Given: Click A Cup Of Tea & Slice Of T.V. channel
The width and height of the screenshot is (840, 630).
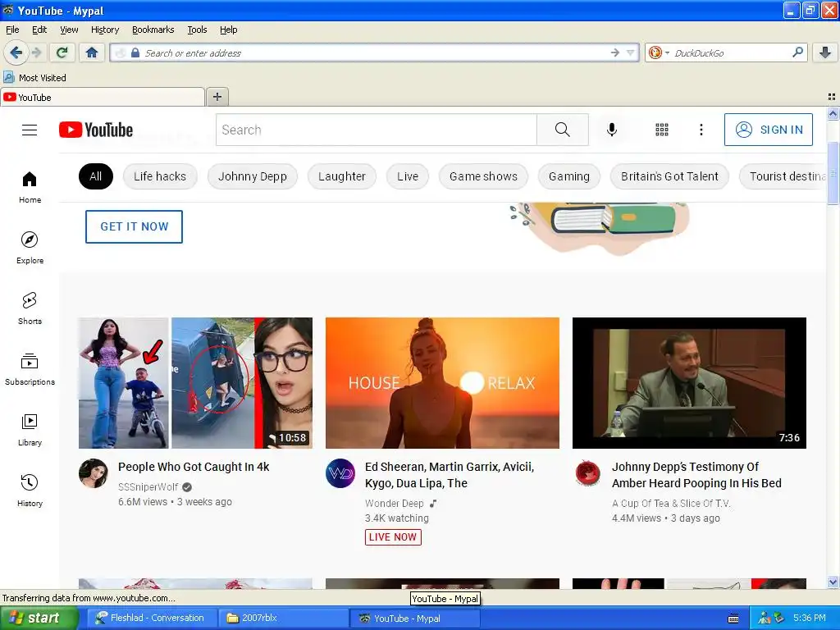Looking at the screenshot, I should click(x=671, y=504).
